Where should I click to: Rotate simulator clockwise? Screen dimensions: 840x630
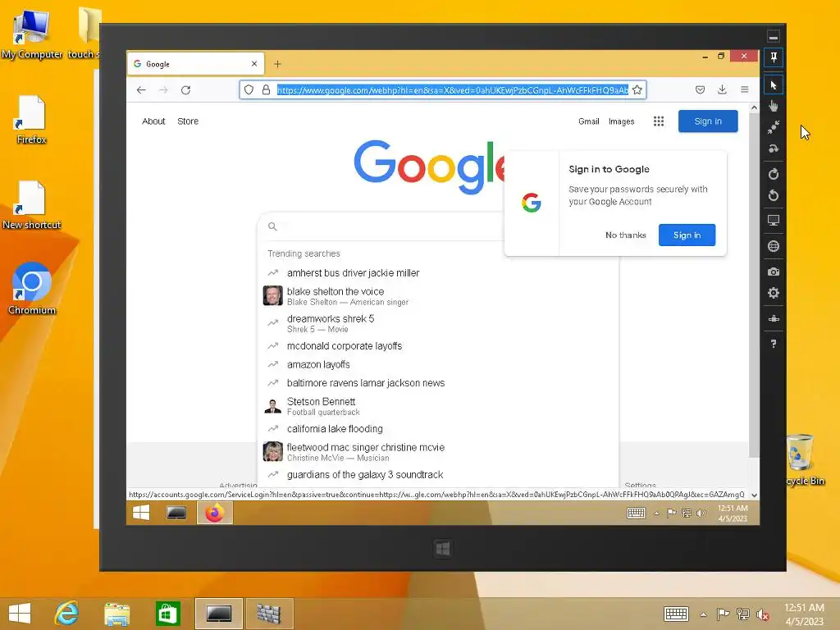tap(773, 174)
